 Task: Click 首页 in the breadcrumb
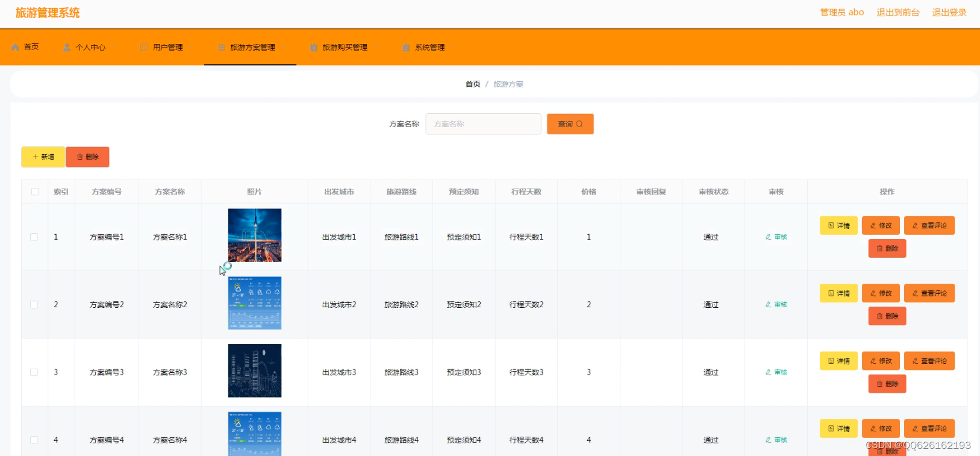click(473, 84)
